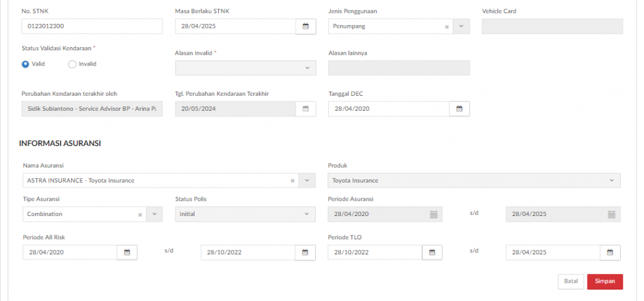Open calendar for Periode TLO start date

click(432, 253)
